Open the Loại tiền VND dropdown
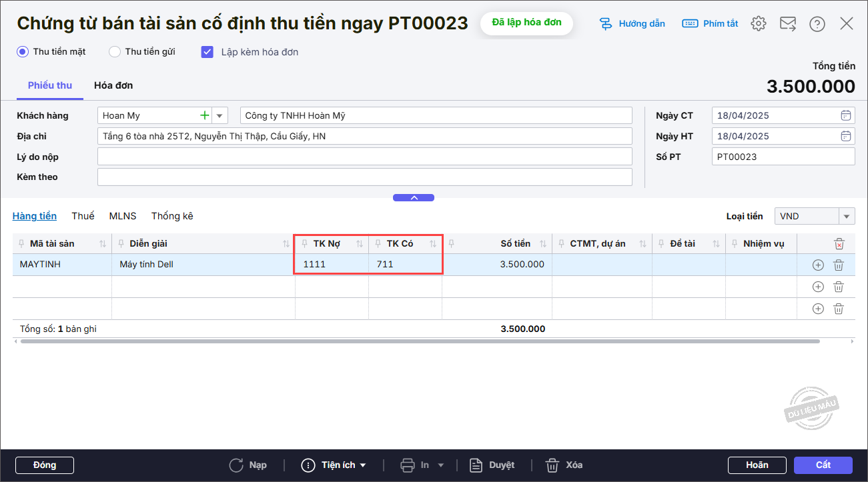 pyautogui.click(x=847, y=216)
